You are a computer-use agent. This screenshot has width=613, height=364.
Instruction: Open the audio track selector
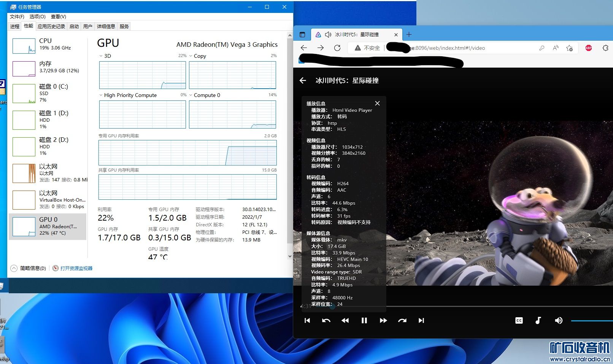(538, 321)
